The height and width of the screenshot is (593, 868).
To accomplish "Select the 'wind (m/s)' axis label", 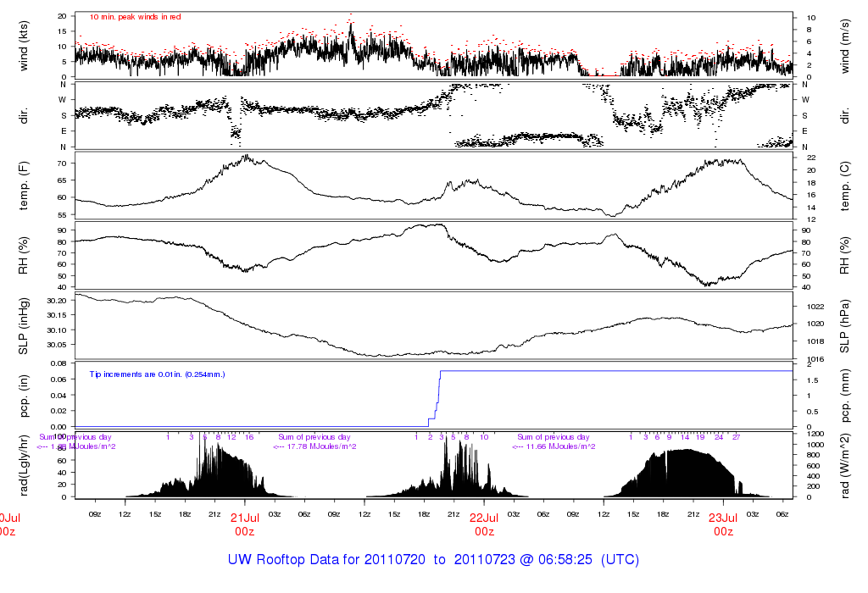I will tap(845, 46).
